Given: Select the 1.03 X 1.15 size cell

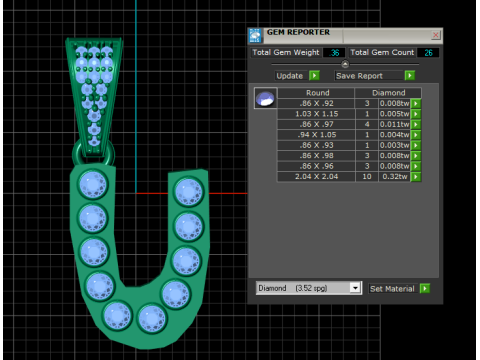Looking at the screenshot, I should [316, 114].
